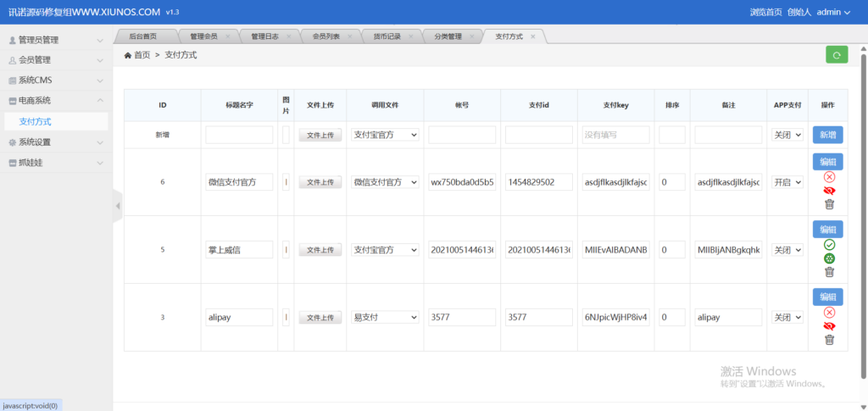
Task: Toggle green visibility icon for 掌上威信 row
Action: [829, 258]
